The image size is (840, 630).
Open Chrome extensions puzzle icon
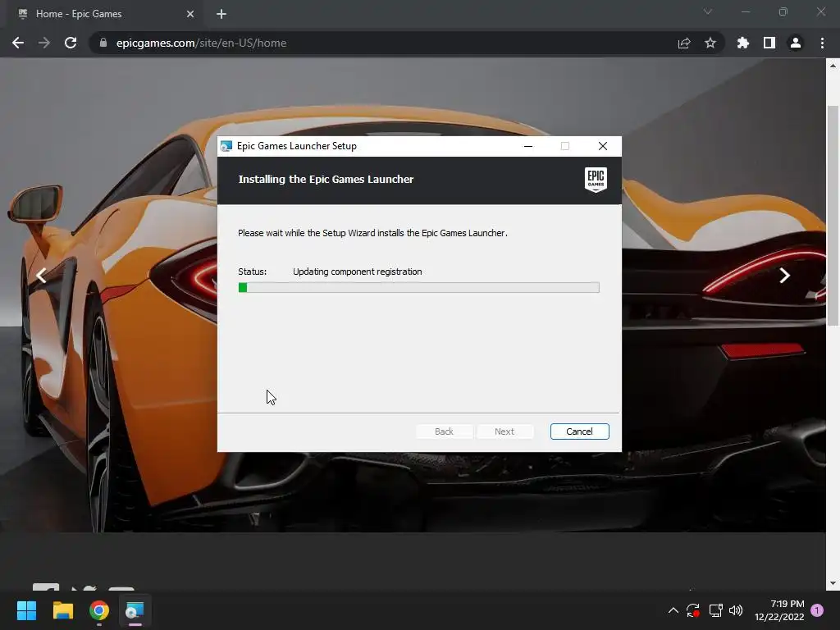[x=743, y=43]
